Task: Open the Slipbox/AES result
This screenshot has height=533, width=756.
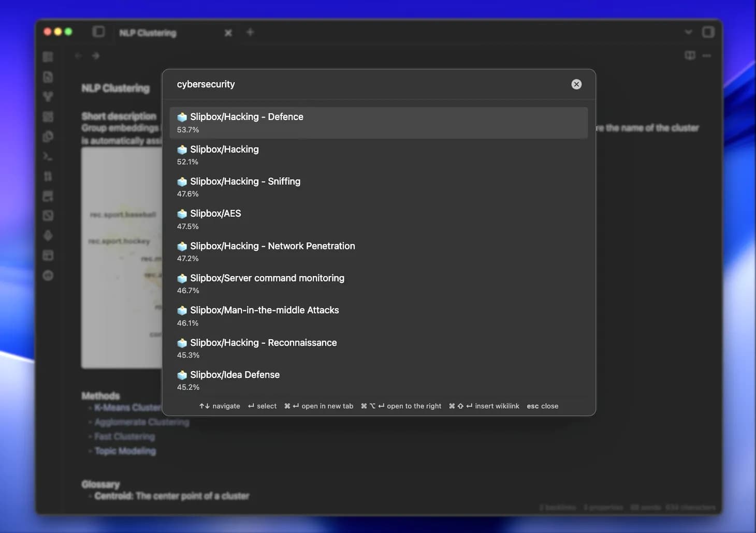Action: [379, 219]
